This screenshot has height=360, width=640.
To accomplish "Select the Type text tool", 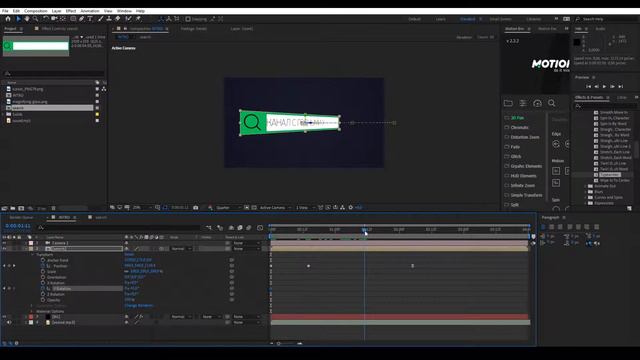I will pyautogui.click(x=90, y=19).
